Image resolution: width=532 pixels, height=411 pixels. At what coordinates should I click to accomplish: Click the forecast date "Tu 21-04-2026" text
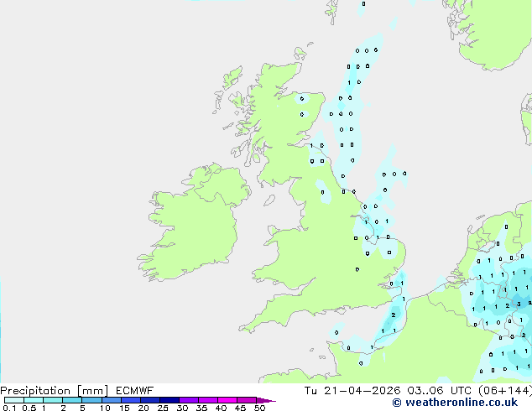point(352,391)
